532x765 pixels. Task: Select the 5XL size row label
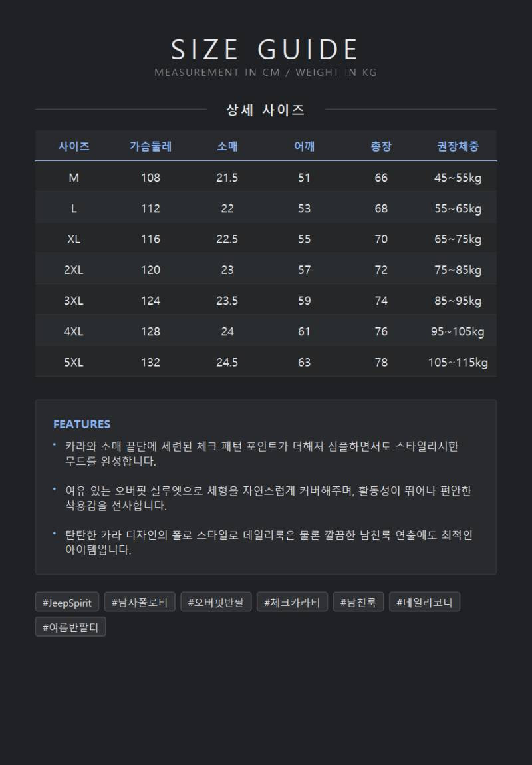point(74,362)
